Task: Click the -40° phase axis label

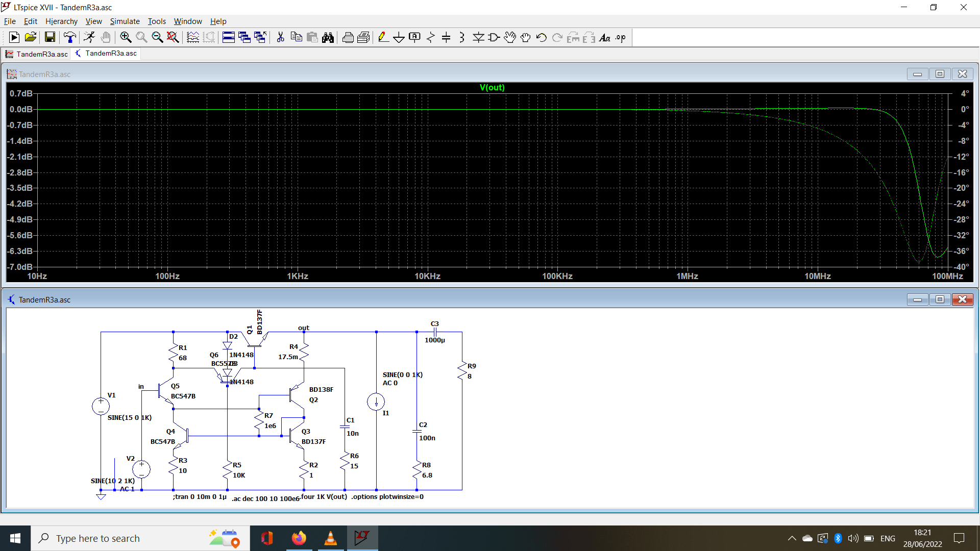Action: point(961,267)
